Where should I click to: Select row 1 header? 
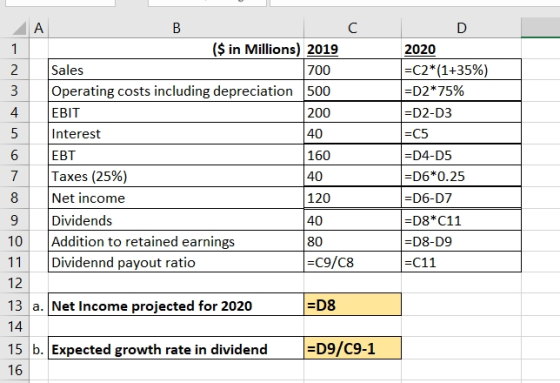14,49
